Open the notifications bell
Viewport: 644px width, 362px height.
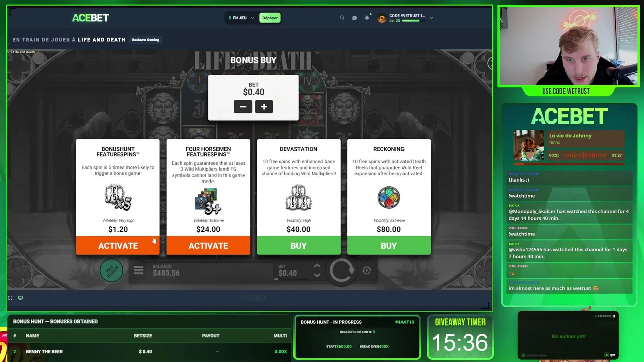367,18
